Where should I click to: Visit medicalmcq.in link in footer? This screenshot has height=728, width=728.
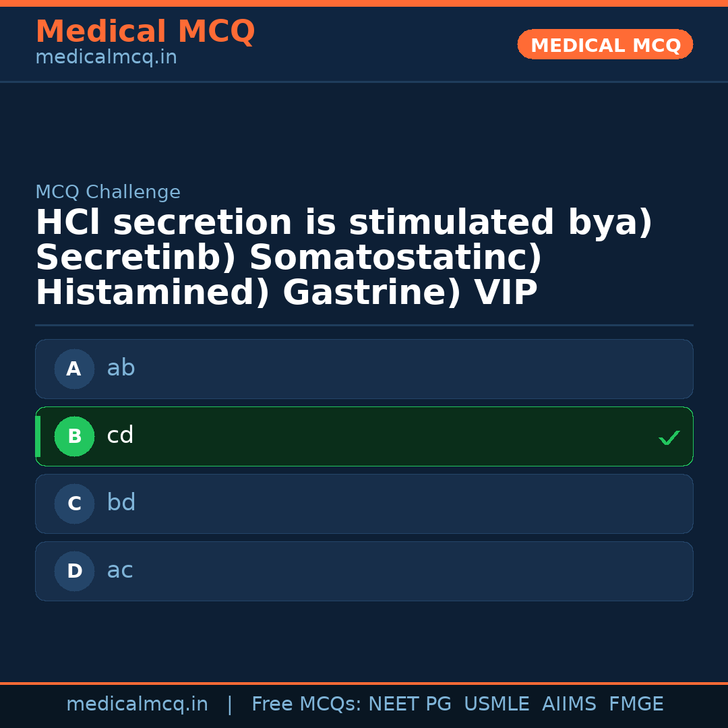pyautogui.click(x=138, y=703)
